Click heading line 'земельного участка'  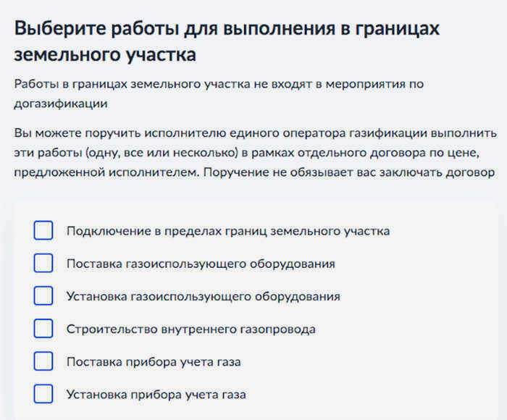point(105,54)
